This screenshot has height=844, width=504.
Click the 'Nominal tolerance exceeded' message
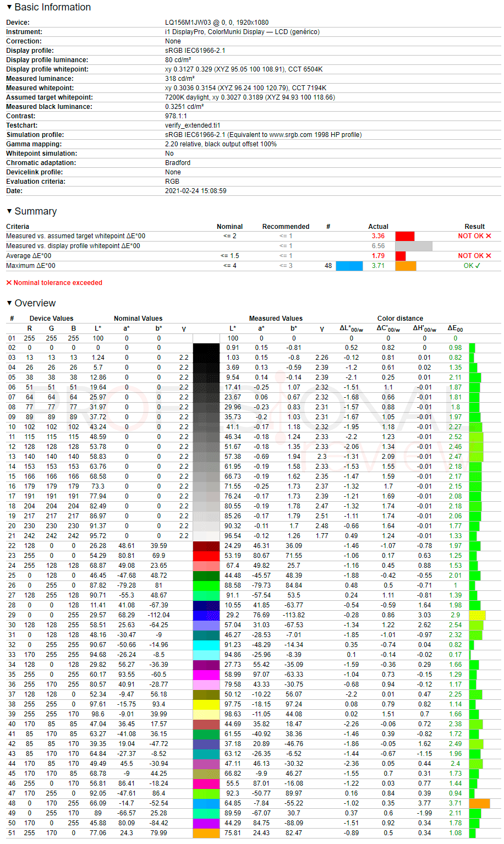(x=58, y=283)
